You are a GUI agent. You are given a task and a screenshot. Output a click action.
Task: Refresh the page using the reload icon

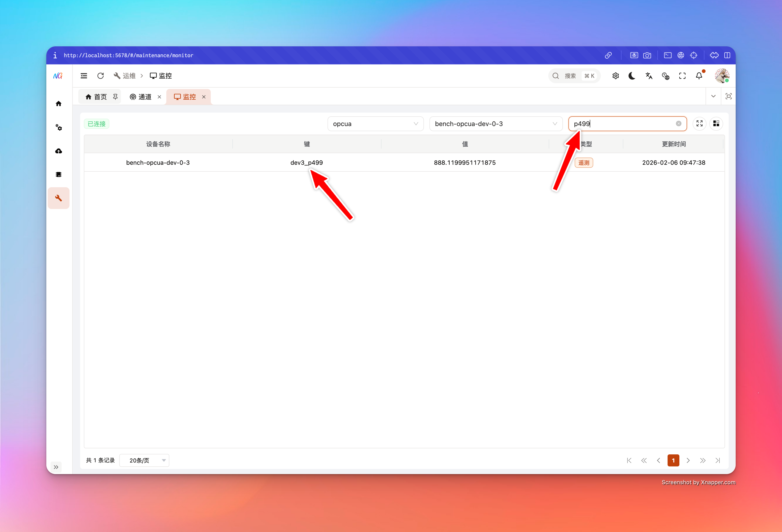tap(100, 75)
